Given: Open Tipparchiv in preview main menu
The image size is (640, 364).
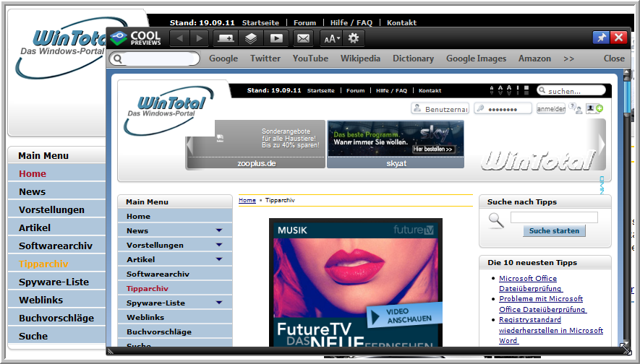Looking at the screenshot, I should pyautogui.click(x=175, y=288).
